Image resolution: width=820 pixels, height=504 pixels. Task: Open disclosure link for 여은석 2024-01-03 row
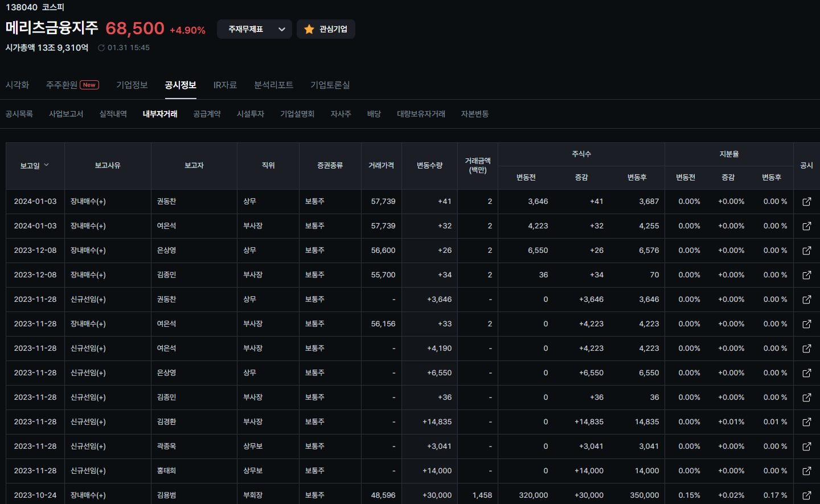[806, 226]
